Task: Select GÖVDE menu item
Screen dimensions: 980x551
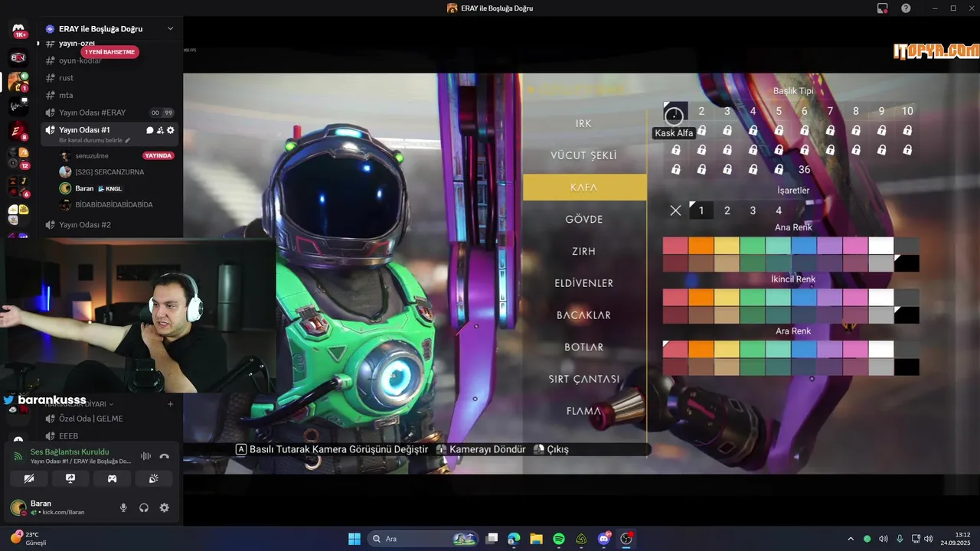Action: [x=583, y=220]
